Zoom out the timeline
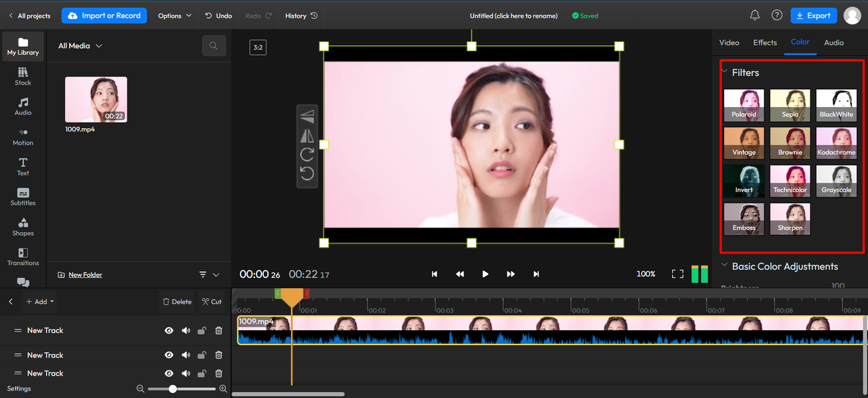 pos(140,389)
